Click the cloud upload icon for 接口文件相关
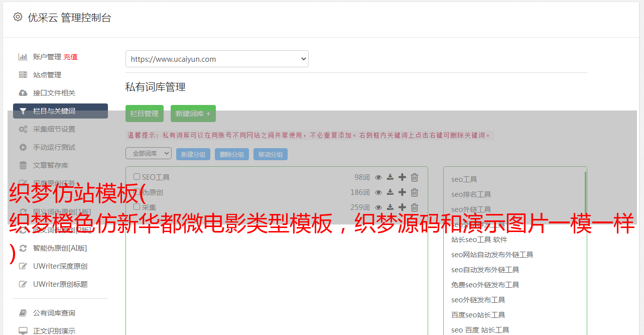 pos(23,93)
